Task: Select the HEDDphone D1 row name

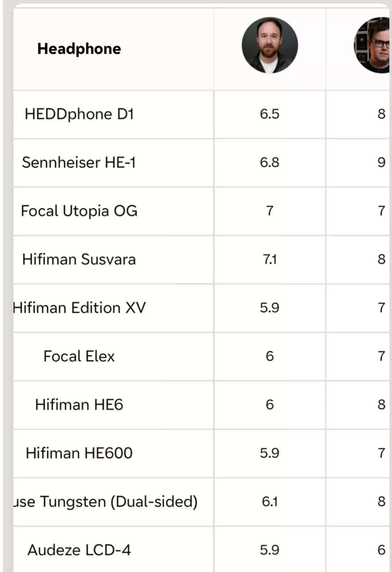Action: tap(79, 114)
